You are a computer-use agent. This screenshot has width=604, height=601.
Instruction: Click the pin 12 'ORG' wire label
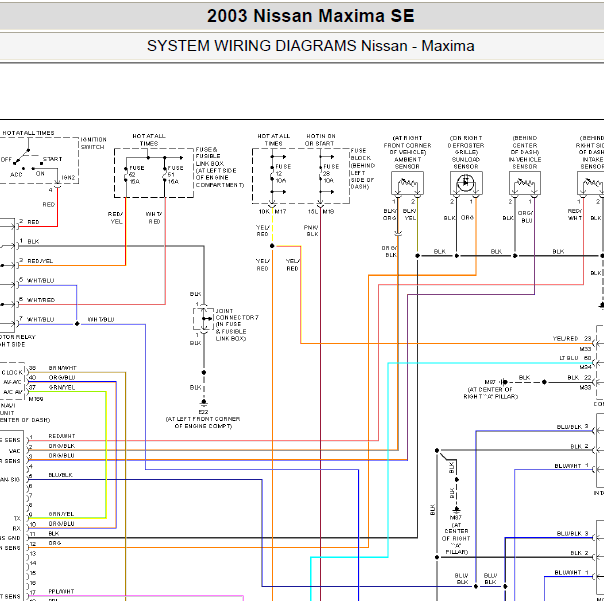tap(55, 543)
